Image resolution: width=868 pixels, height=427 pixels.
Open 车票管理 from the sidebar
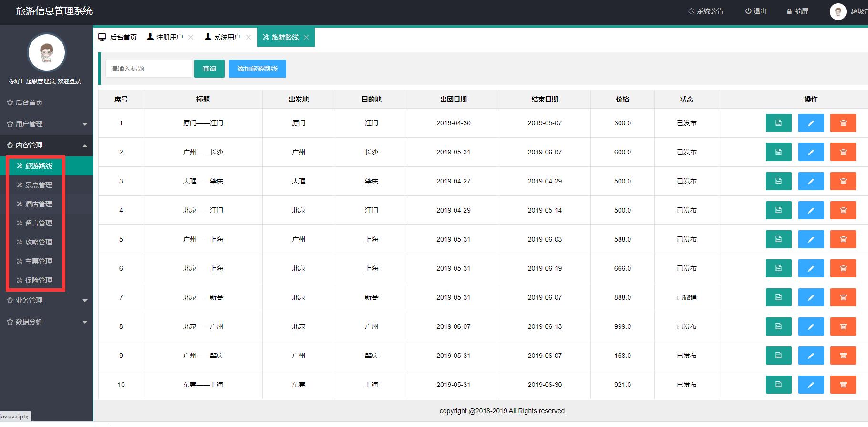(46, 261)
